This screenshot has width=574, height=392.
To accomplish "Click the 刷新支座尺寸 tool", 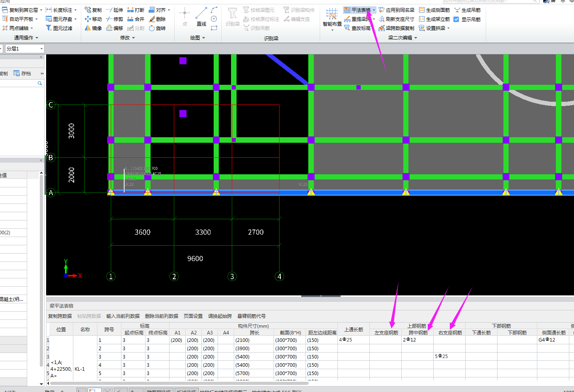I will 397,19.
